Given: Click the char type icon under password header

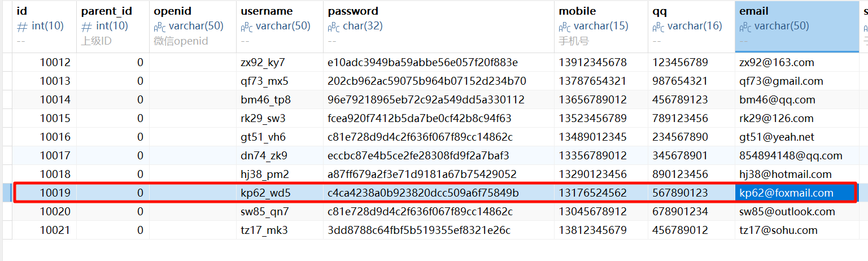Looking at the screenshot, I should coord(334,27).
